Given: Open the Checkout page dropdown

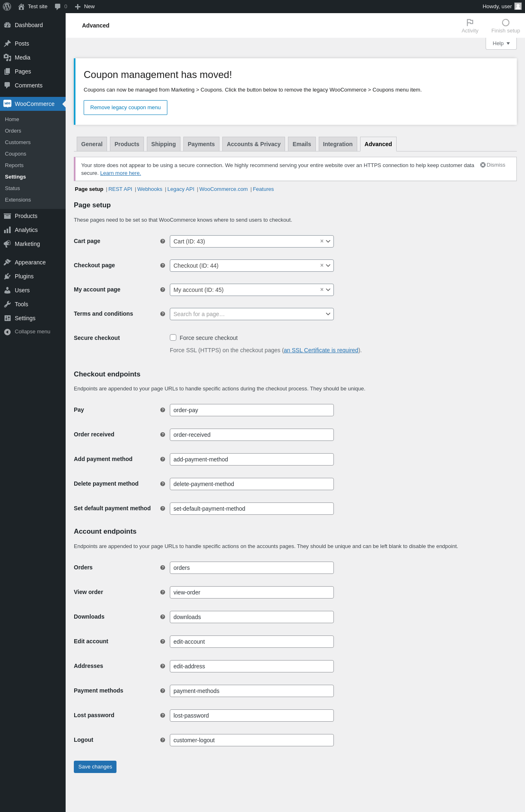Looking at the screenshot, I should [252, 266].
